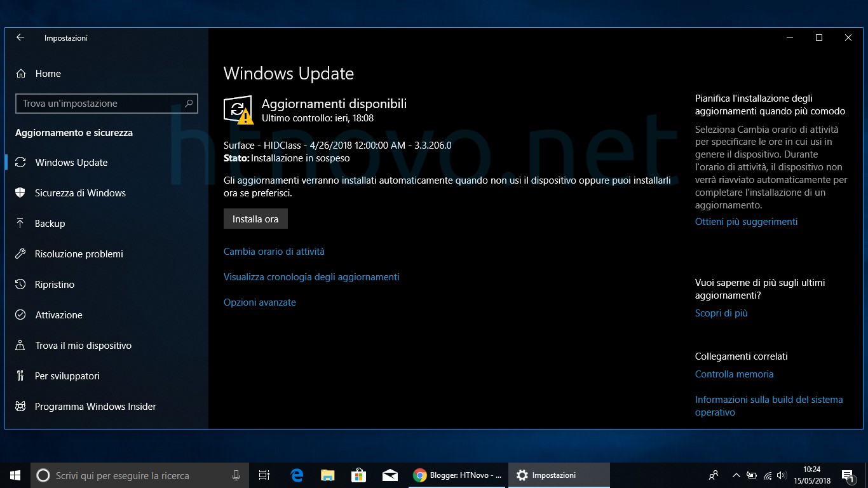Click the Windows Update refresh arrows sidebar icon
Screen dimensions: 868x488
(20, 163)
